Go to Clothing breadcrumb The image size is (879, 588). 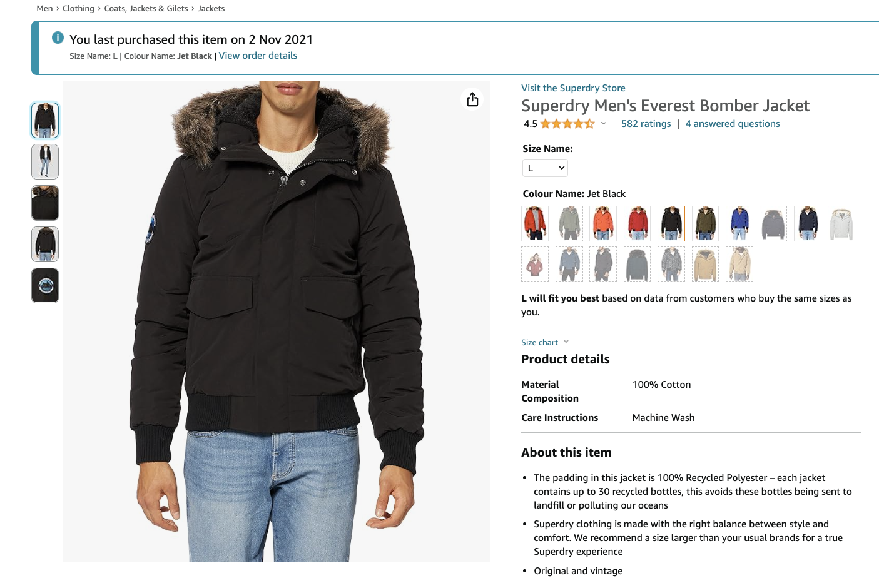pyautogui.click(x=78, y=9)
